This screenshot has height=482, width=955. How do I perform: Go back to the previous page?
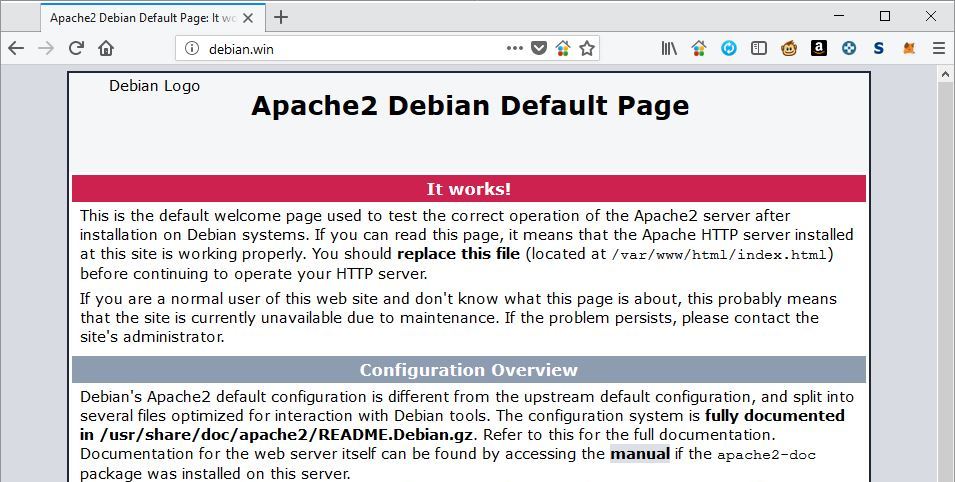[16, 48]
